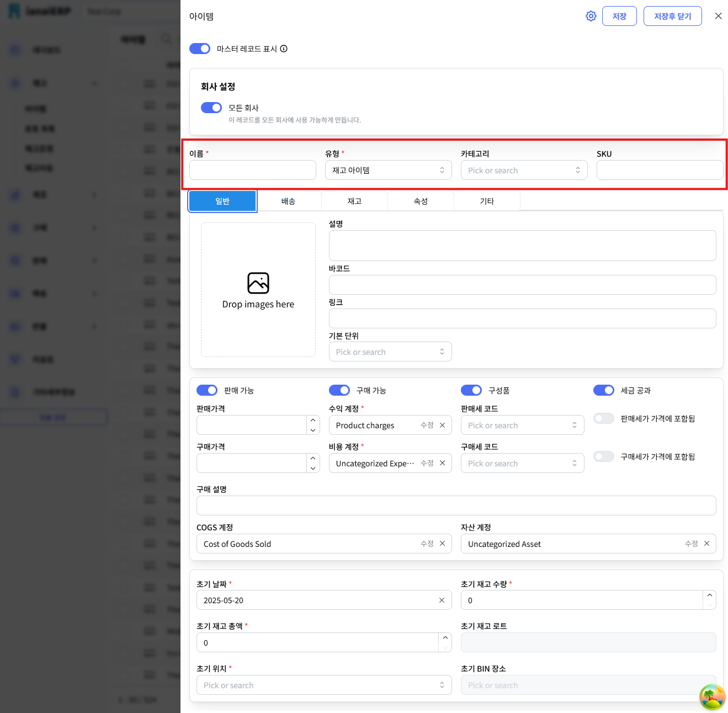Click the Drop images here upload area

click(x=258, y=290)
